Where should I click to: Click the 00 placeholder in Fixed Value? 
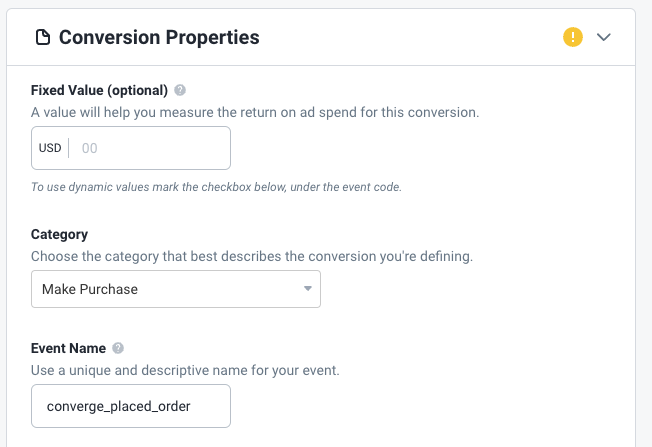pos(90,148)
